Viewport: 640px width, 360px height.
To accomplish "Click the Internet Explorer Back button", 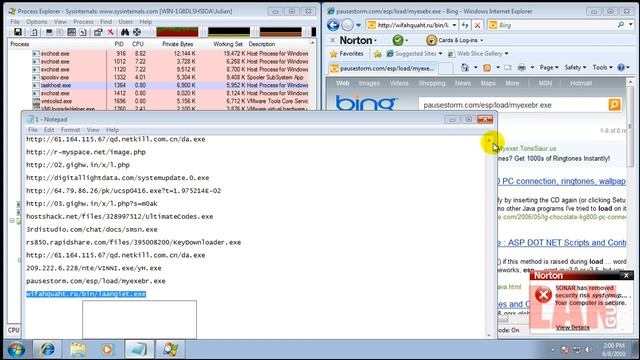I will pyautogui.click(x=333, y=25).
